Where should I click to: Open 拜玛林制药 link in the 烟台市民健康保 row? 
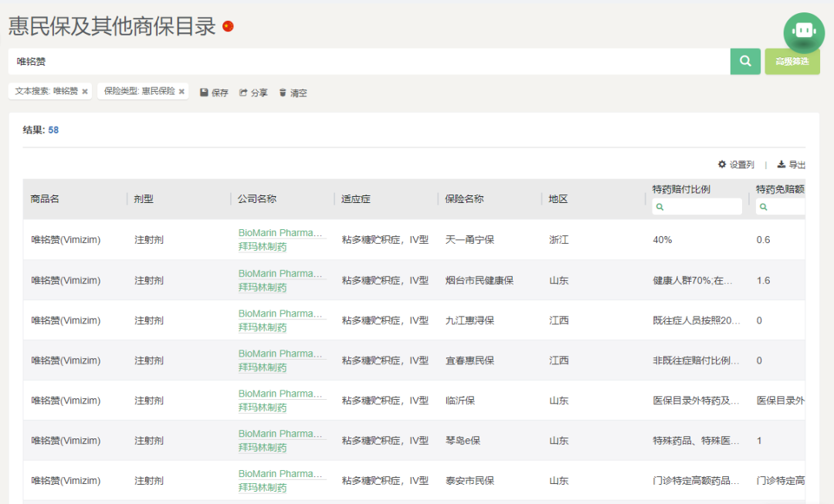point(262,287)
